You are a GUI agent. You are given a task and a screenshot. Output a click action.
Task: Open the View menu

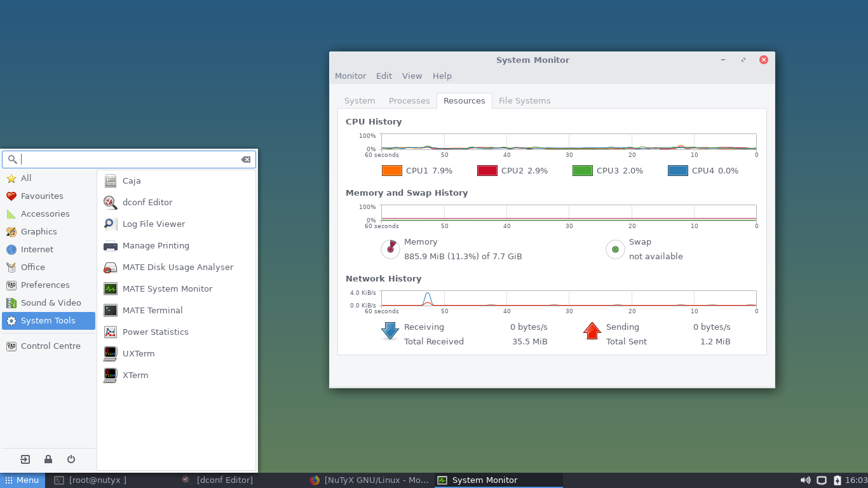tap(412, 76)
